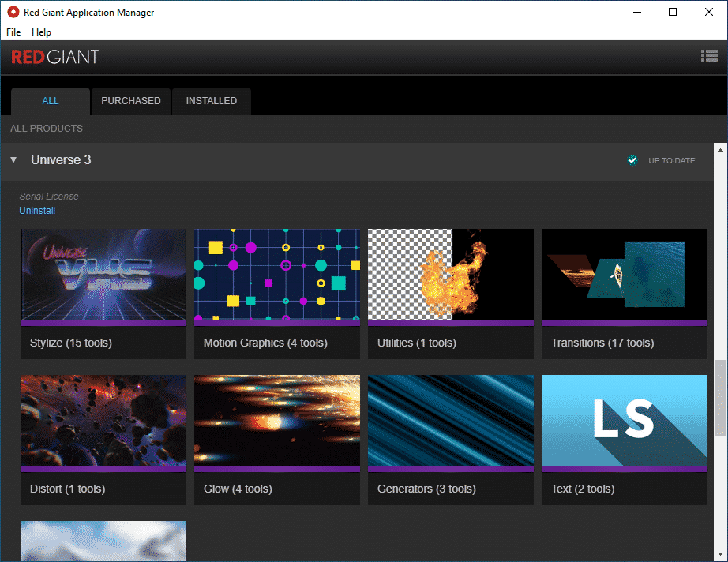Click the UP TO DATE status text
The height and width of the screenshot is (562, 728).
(672, 160)
